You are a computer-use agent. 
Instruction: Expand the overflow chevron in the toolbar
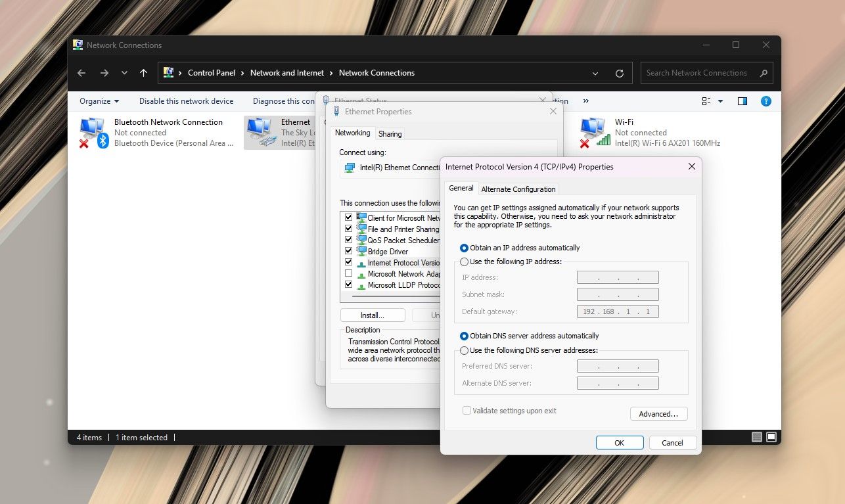tap(585, 101)
